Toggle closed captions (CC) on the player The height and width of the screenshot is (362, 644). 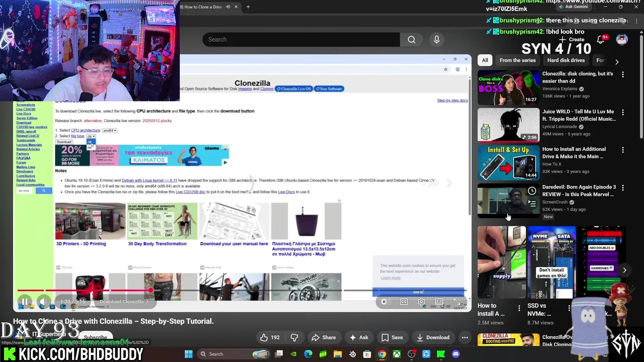(404, 302)
